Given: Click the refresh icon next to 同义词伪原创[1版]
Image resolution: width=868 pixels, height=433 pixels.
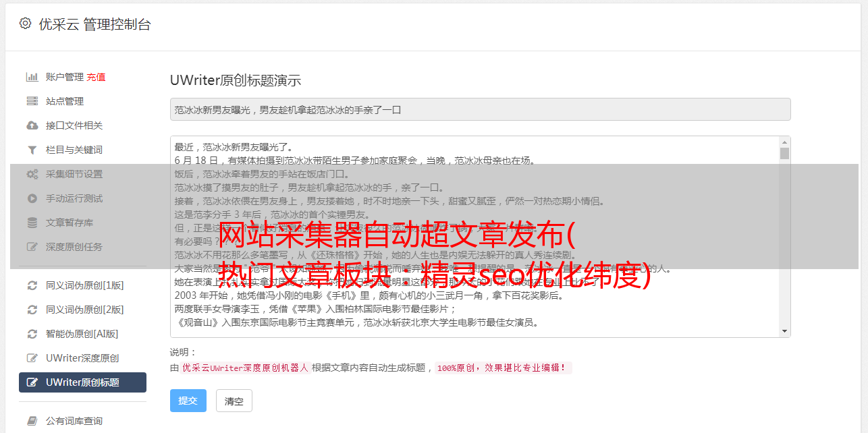Looking at the screenshot, I should pyautogui.click(x=32, y=285).
